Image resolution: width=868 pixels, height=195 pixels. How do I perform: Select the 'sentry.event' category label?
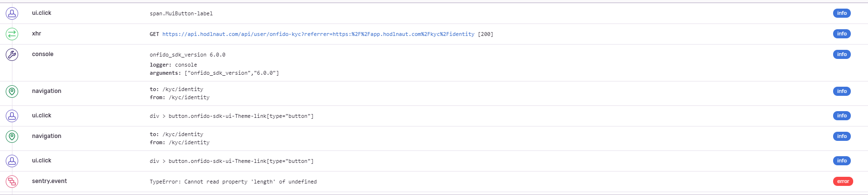tap(49, 181)
